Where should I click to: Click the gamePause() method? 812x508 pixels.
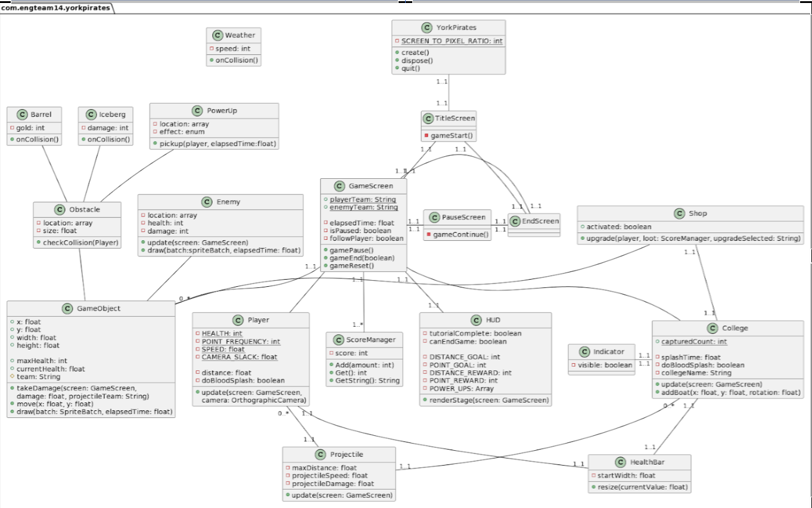pyautogui.click(x=351, y=250)
